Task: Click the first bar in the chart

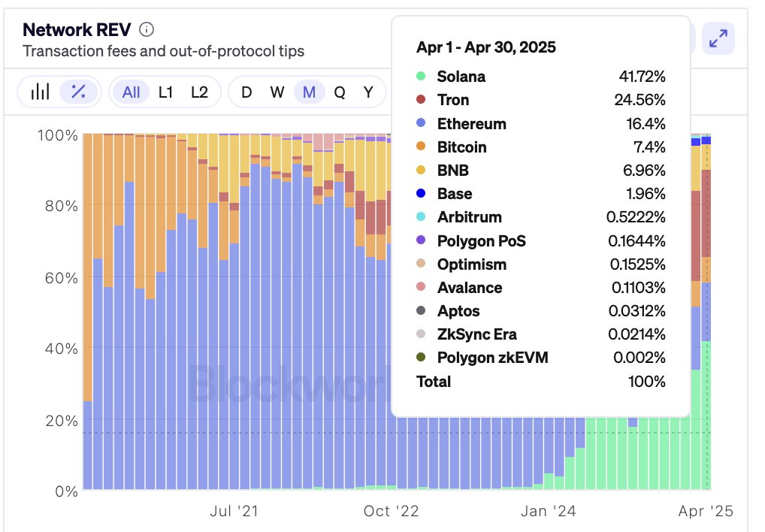Action: click(88, 311)
